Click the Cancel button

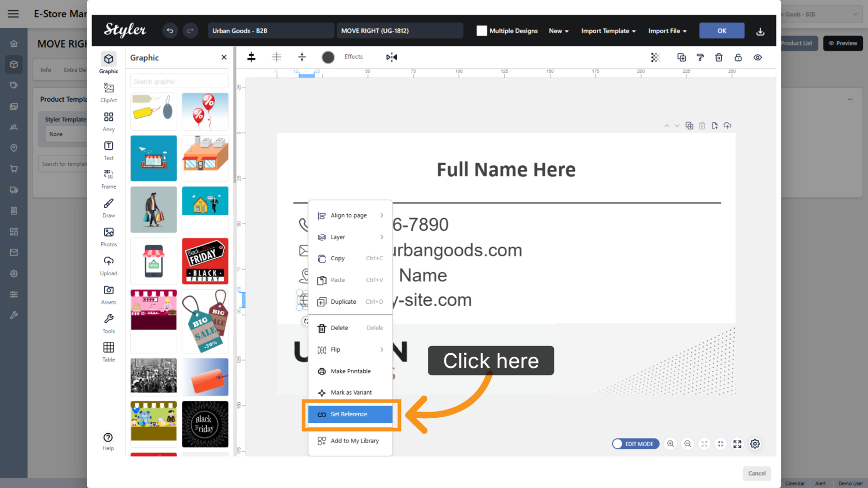[x=757, y=474]
